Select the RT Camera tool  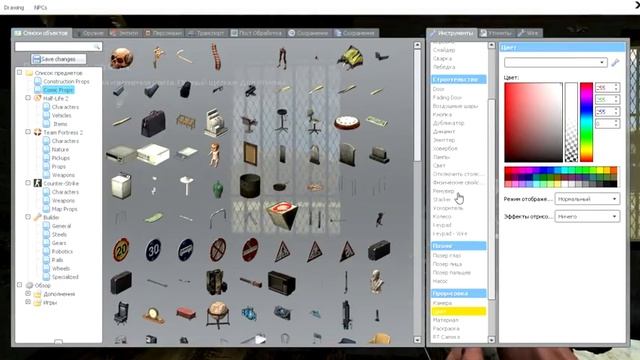[x=446, y=337]
